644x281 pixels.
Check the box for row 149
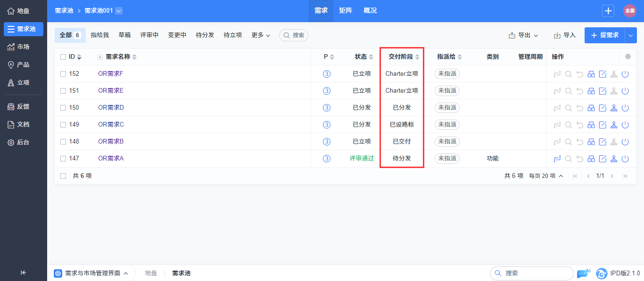(x=63, y=125)
